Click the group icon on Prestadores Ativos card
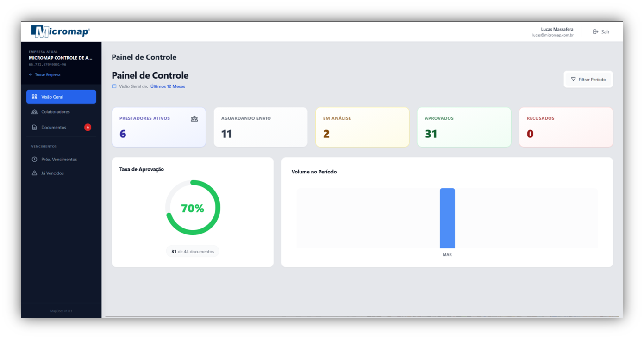 tap(194, 119)
